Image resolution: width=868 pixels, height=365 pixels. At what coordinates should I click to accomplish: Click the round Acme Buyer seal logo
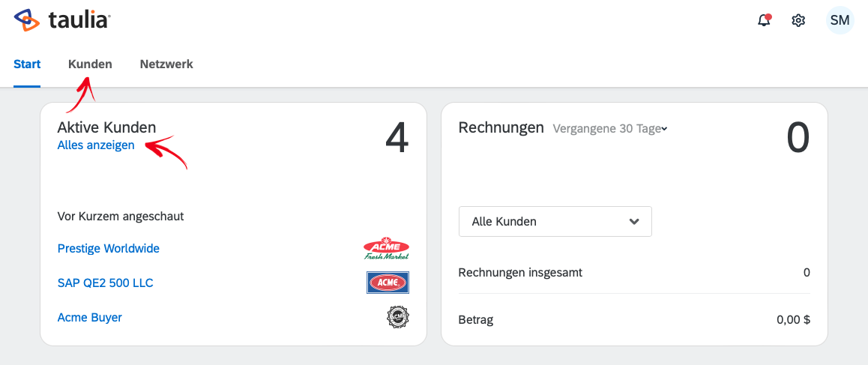(397, 317)
